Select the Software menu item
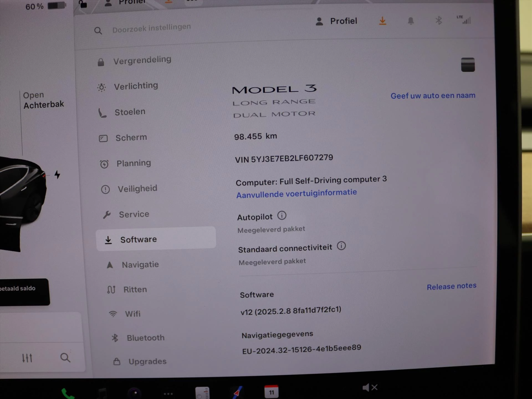The width and height of the screenshot is (532, 399). tap(156, 239)
